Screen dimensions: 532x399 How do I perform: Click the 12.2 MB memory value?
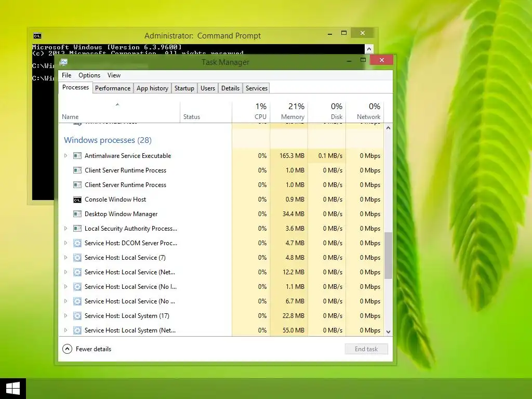pyautogui.click(x=294, y=272)
